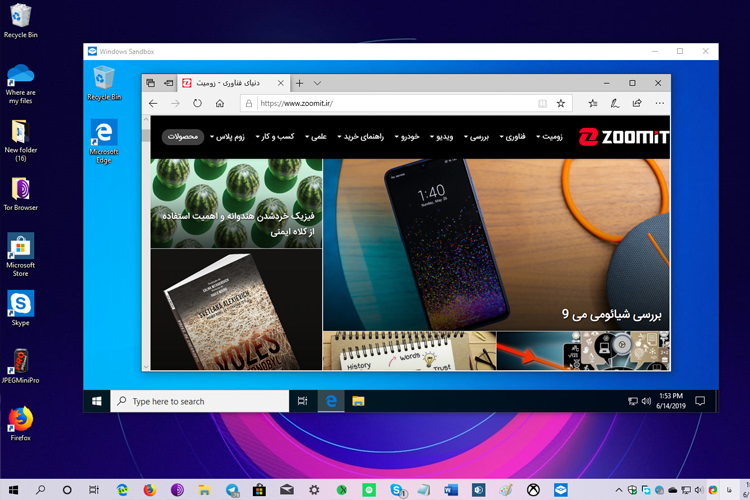The width and height of the screenshot is (750, 500).
Task: Open Word from host taskbar
Action: point(451,489)
